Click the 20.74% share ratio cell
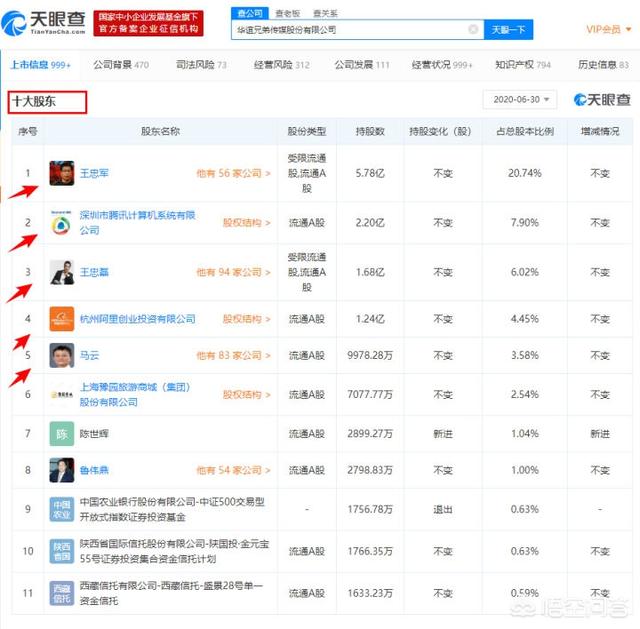 525,173
